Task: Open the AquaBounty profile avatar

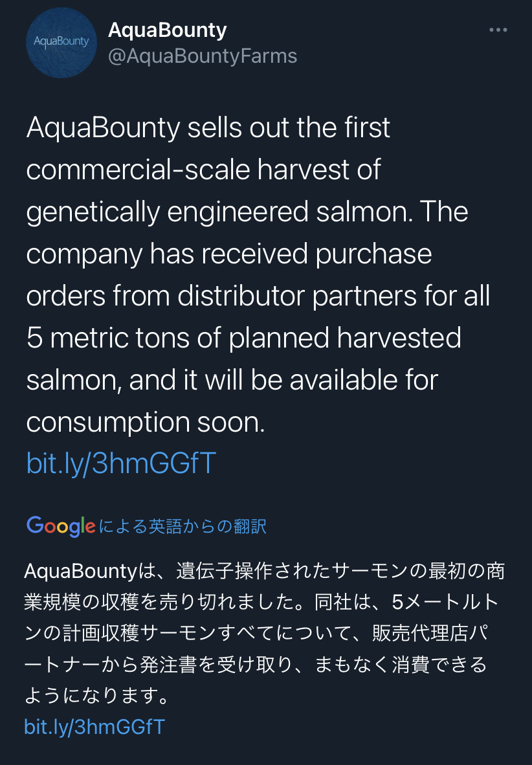Action: click(61, 43)
